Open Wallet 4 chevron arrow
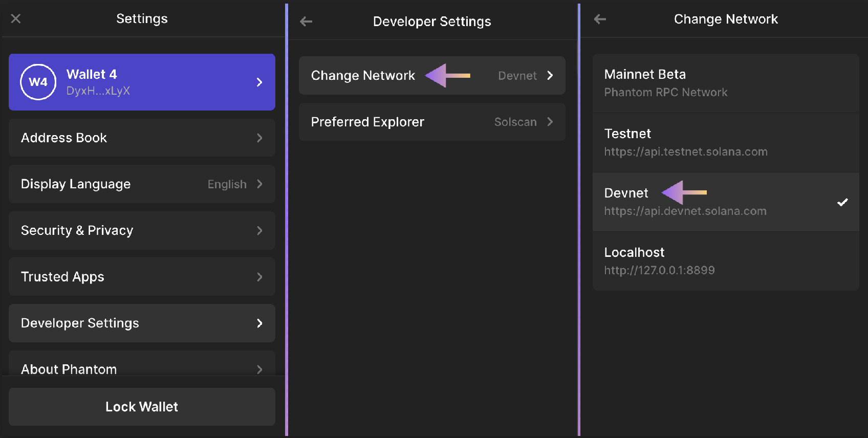 click(x=259, y=82)
